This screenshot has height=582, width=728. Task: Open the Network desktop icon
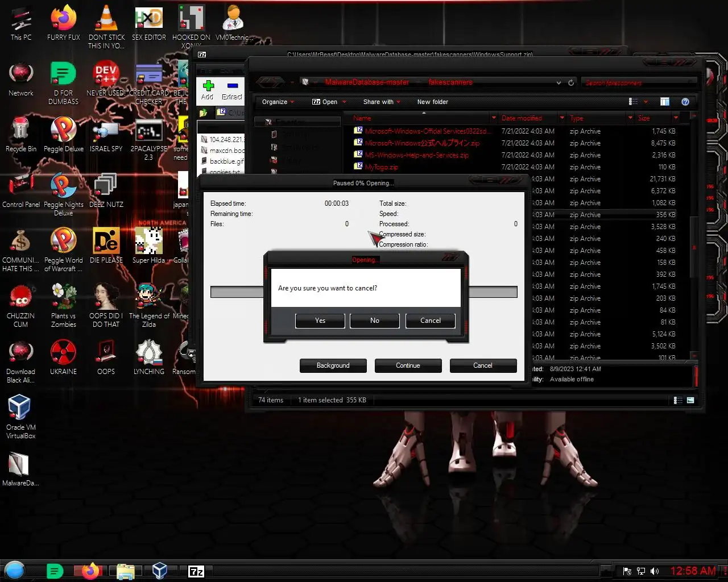point(21,80)
